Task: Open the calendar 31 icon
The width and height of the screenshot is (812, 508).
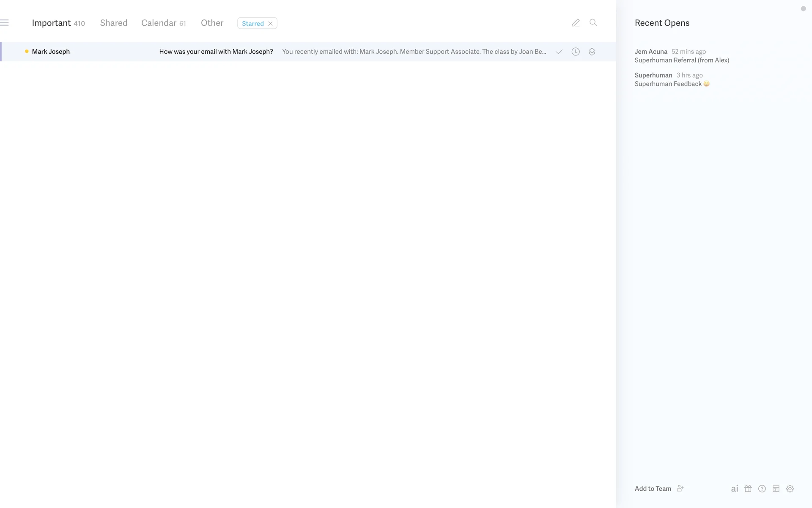Action: click(776, 489)
